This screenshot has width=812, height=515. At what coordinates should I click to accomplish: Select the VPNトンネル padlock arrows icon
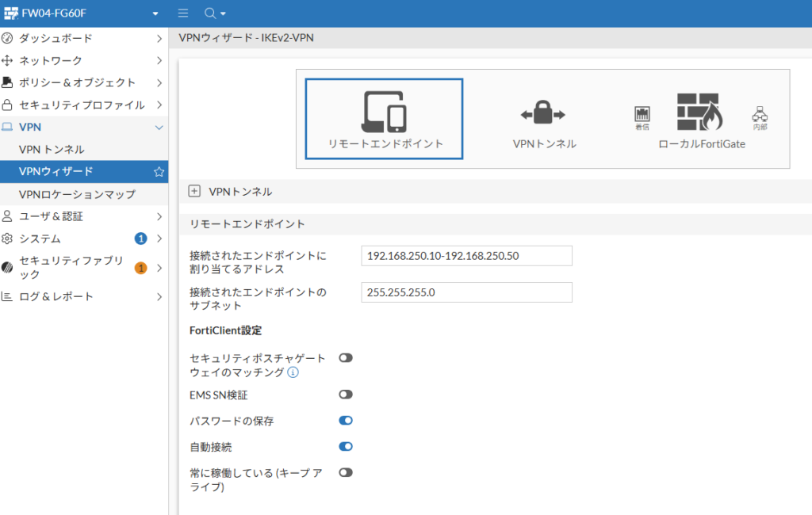[542, 113]
